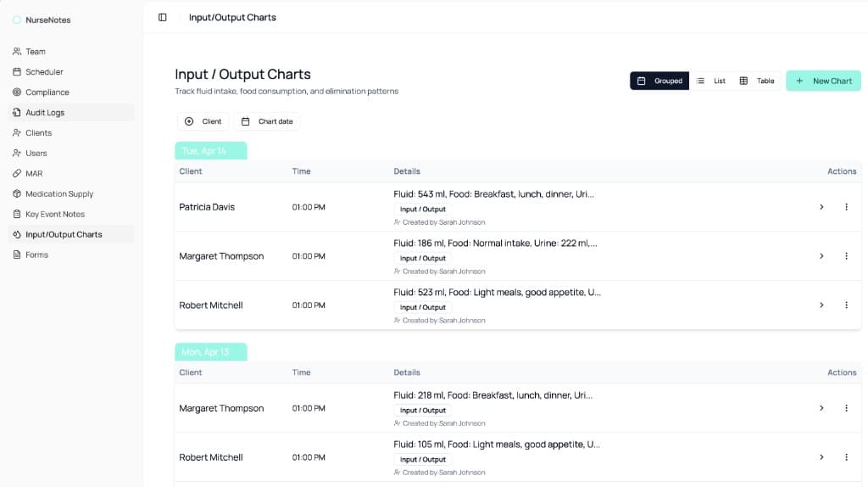Click Input / Output tag on Fluid 218 ml row
Viewport: 868px width, 487px height.
[422, 411]
